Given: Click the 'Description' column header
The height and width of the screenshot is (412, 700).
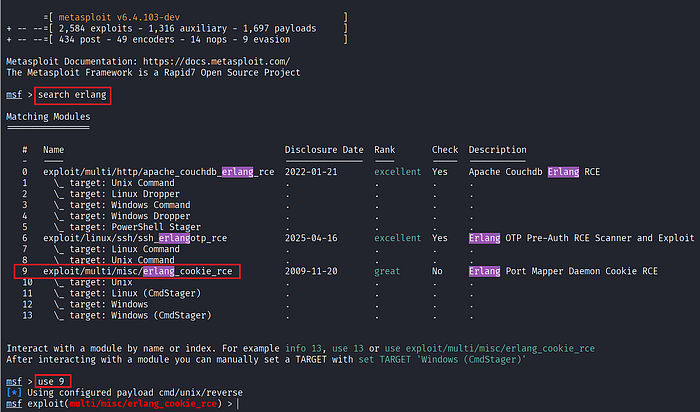Looking at the screenshot, I should click(x=497, y=150).
